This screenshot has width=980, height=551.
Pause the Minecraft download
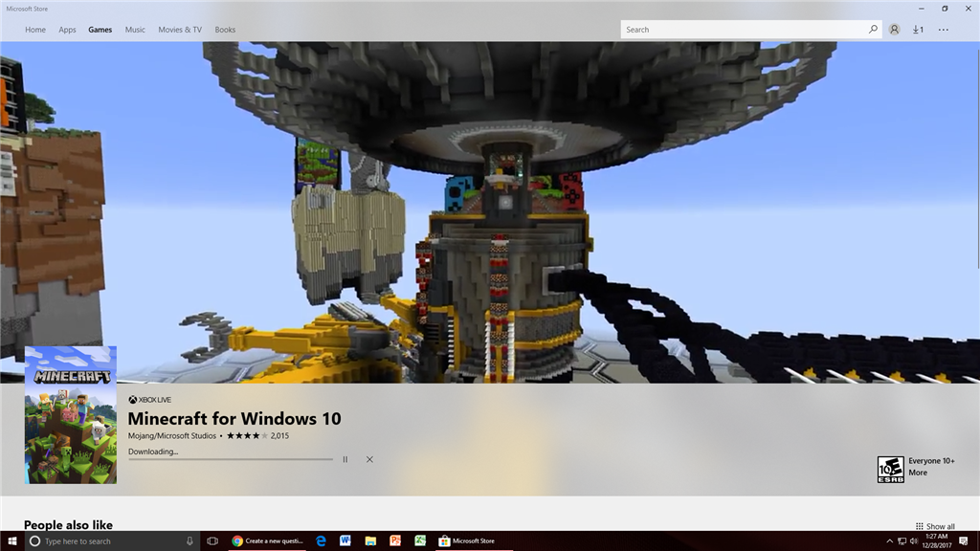click(345, 459)
